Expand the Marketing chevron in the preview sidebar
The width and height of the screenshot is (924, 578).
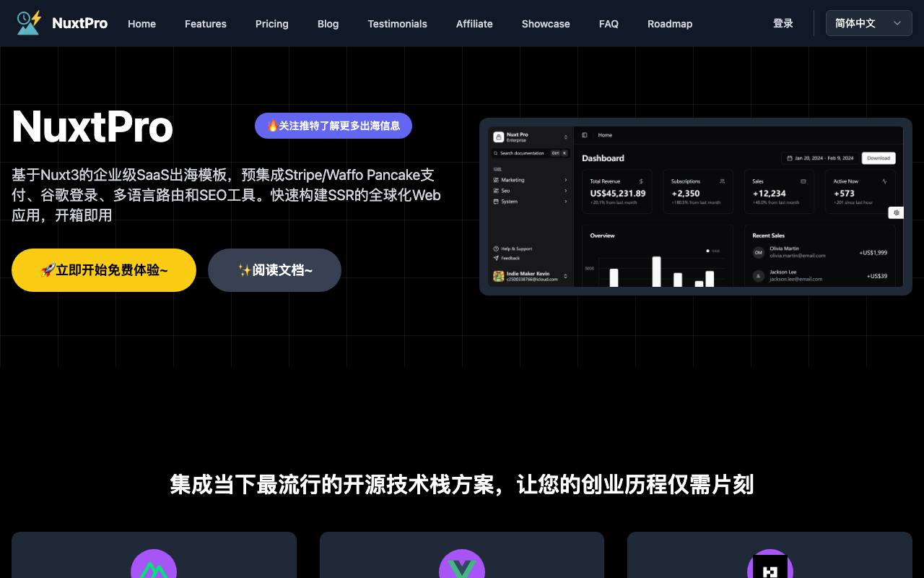566,180
